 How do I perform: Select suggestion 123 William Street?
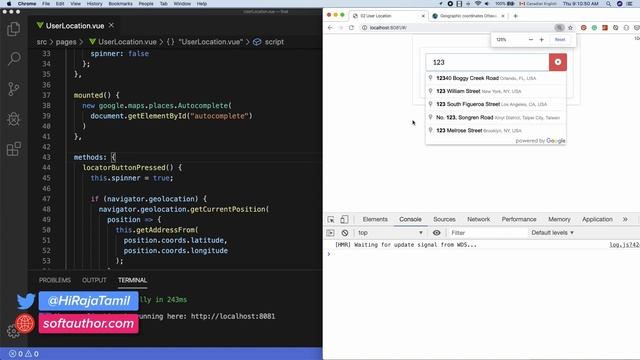click(x=496, y=91)
